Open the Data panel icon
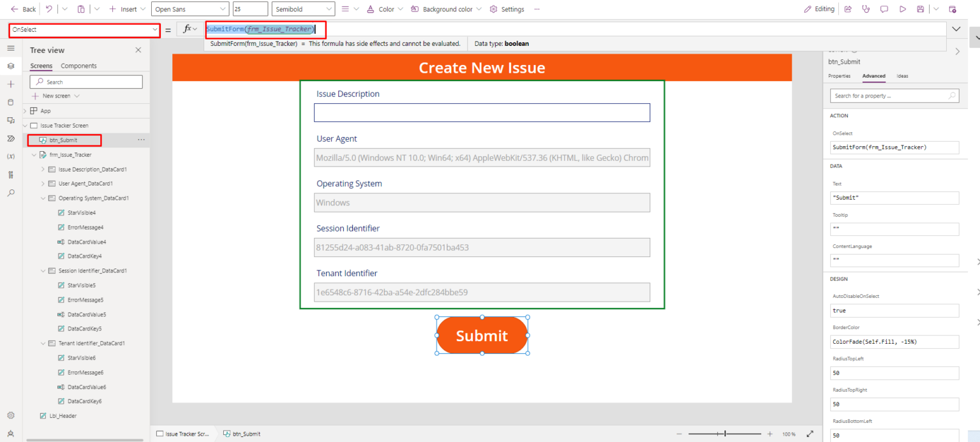Viewport: 980px width, 442px height. click(x=11, y=102)
